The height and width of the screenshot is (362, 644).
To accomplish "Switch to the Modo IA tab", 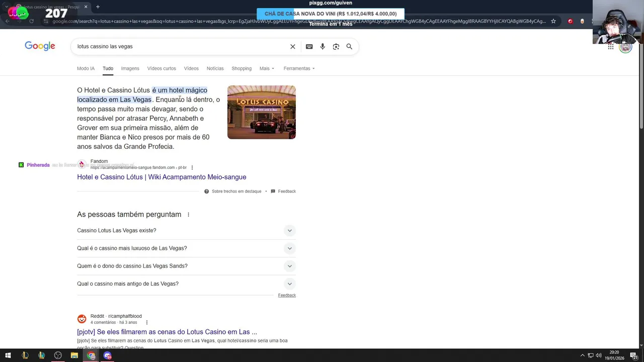I will pos(86,68).
